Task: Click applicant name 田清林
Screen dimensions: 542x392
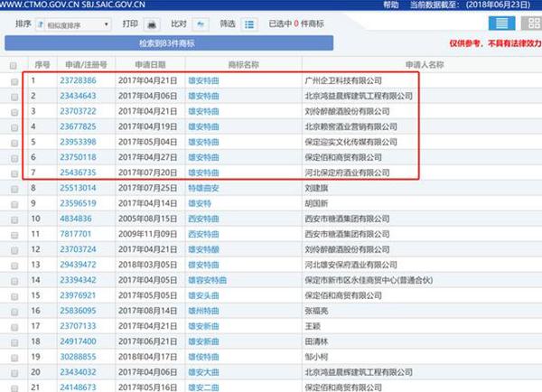Action: (316, 341)
